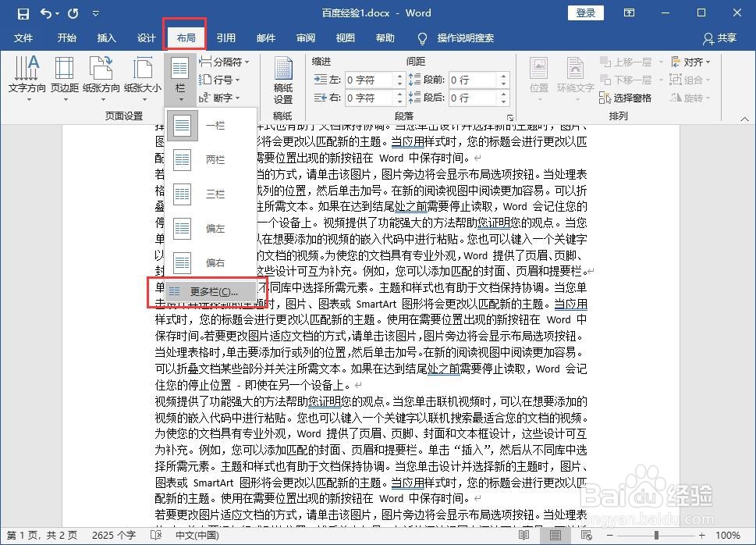Click the Save icon in title bar
756x545 pixels.
[23, 13]
